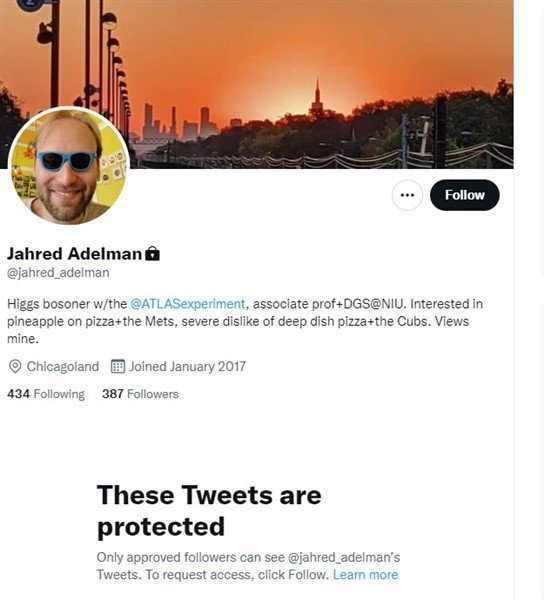Select the @jahred_adelman handle under the name
Screen dimensions: 544x600
(x=58, y=273)
